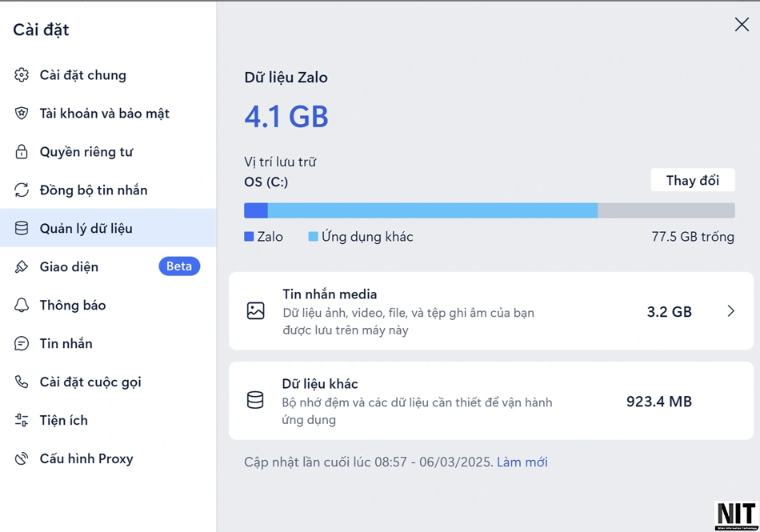
Task: Click the brush icon for Giao diện
Action: pos(22,266)
